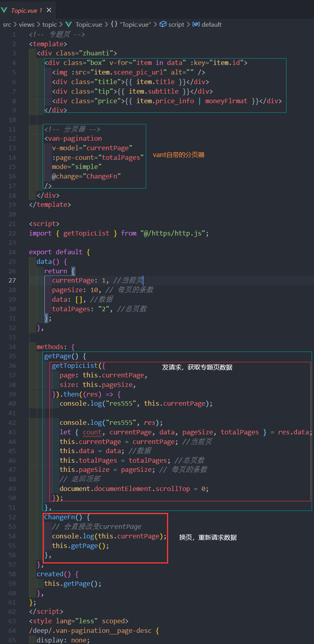Click document.documentElement.scrollTop on line 49
This screenshot has height=644, width=314.
[125, 489]
